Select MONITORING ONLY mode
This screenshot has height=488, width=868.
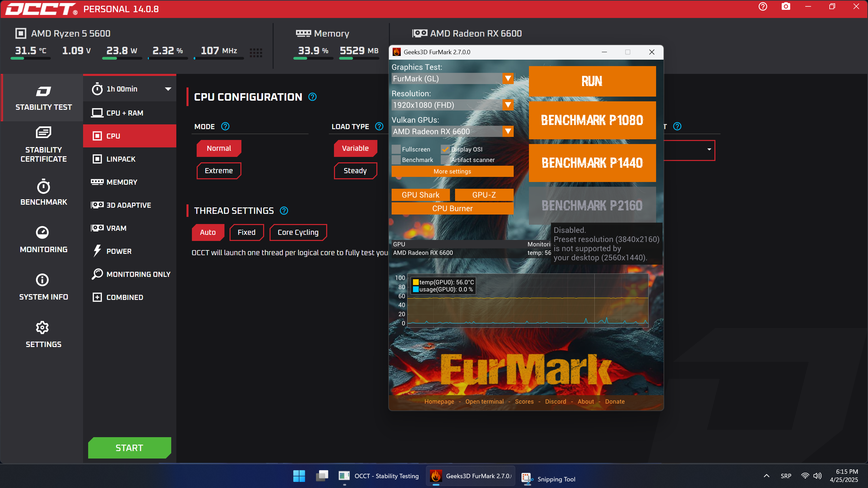pyautogui.click(x=130, y=274)
